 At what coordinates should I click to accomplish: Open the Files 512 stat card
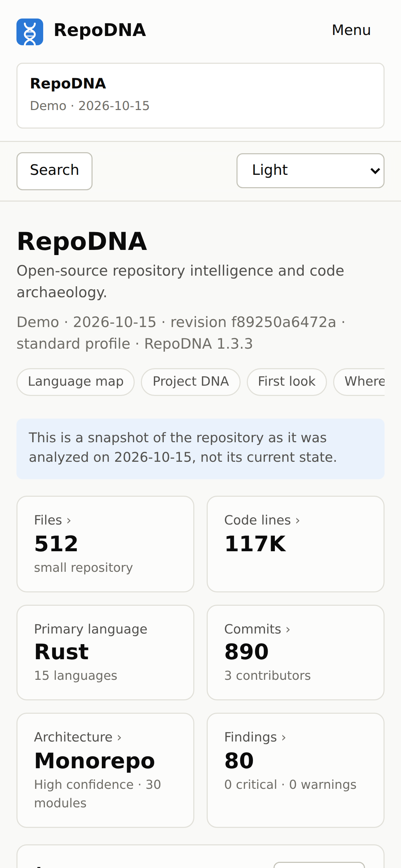tap(106, 544)
